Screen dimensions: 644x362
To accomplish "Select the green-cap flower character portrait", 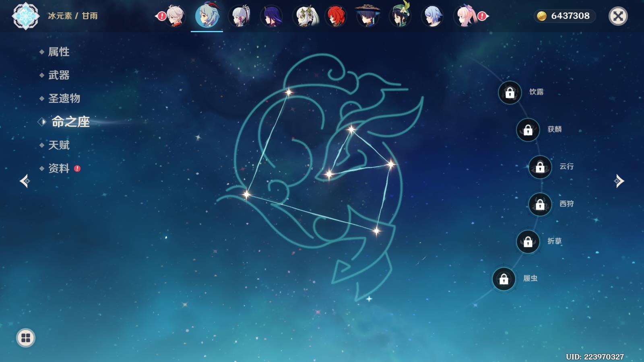I will click(x=400, y=15).
